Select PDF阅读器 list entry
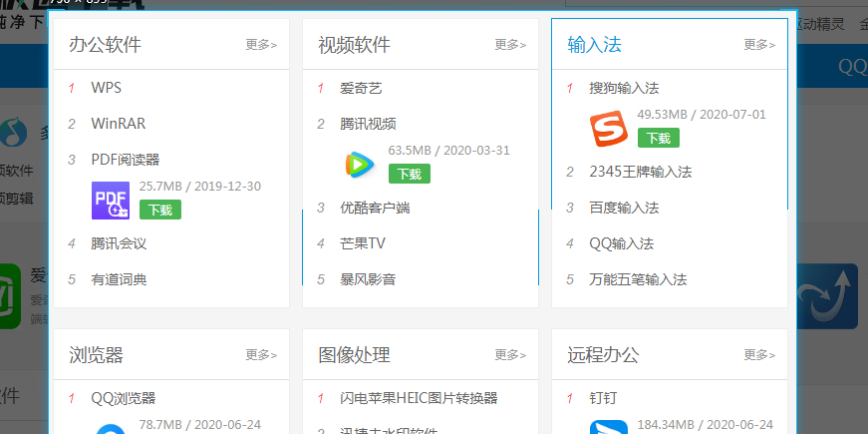868x434 pixels. point(126,160)
